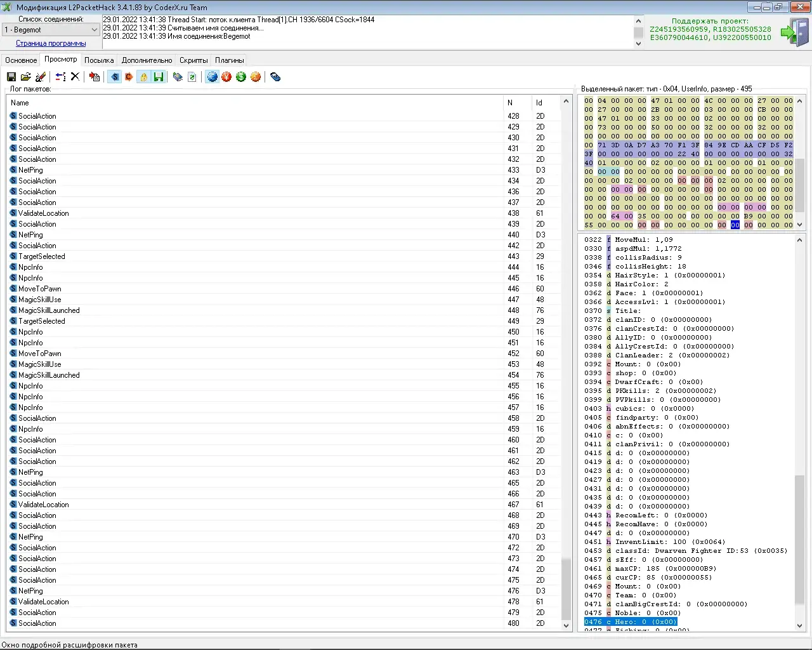Click the Name column header
812x650 pixels.
click(255, 103)
